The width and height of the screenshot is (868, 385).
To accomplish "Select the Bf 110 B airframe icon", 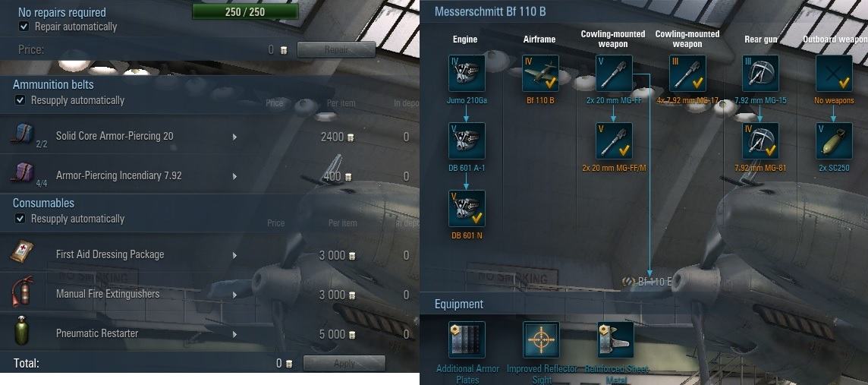I will [x=540, y=73].
